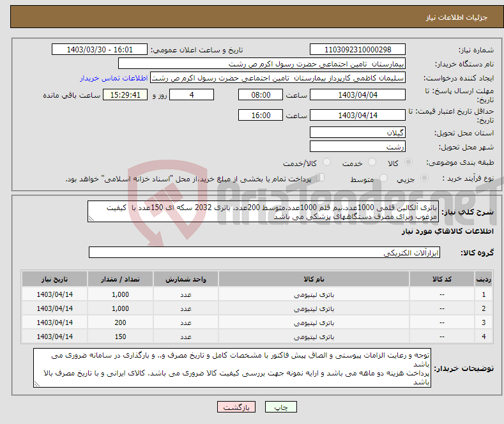Click the بازگشت back button
This screenshot has width=504, height=424.
click(x=236, y=407)
